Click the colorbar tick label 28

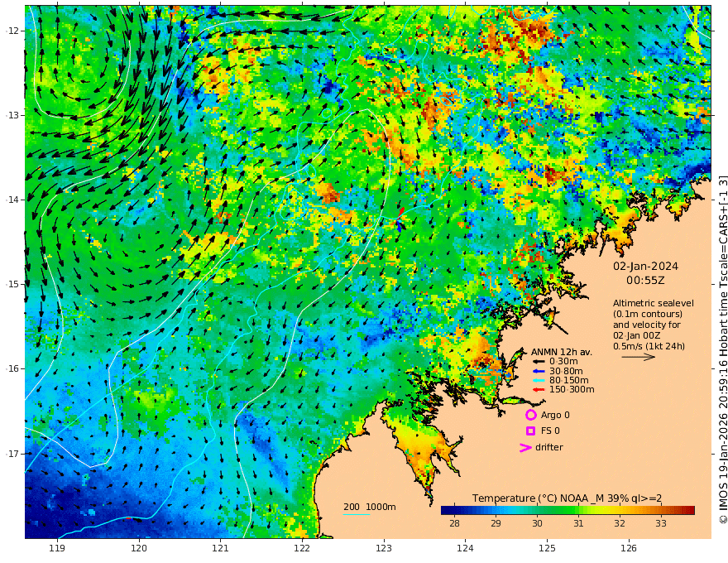pyautogui.click(x=454, y=523)
